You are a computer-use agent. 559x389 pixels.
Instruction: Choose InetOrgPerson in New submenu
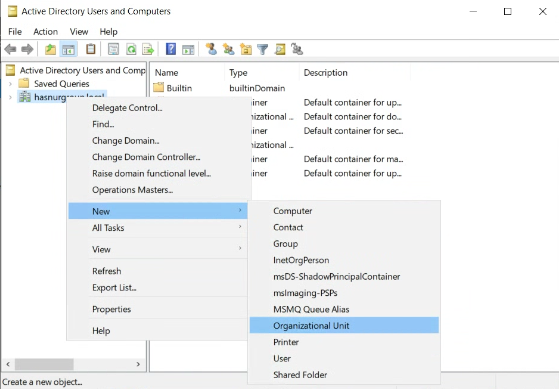(344, 260)
